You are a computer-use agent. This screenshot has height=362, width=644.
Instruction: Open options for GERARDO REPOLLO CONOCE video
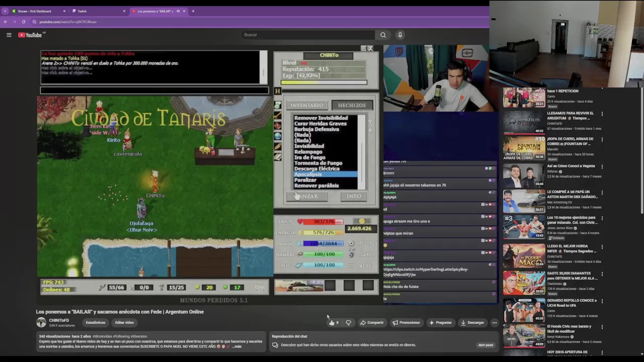[x=602, y=301]
